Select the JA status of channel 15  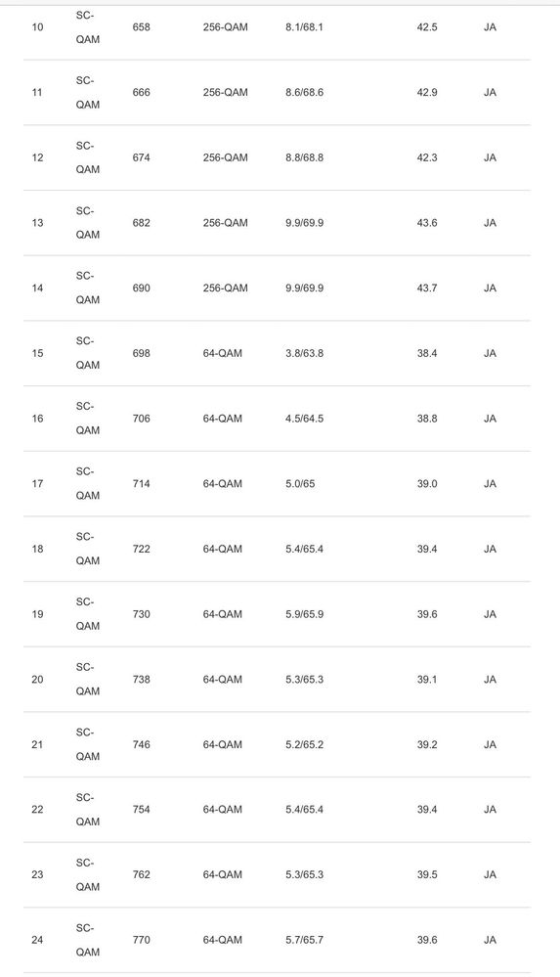(491, 353)
